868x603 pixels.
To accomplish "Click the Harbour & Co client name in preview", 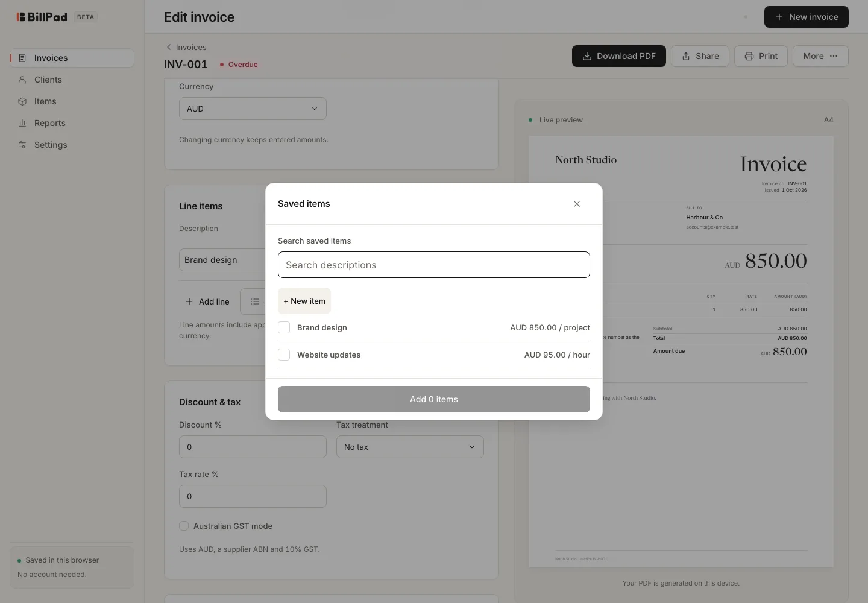I will coord(704,217).
